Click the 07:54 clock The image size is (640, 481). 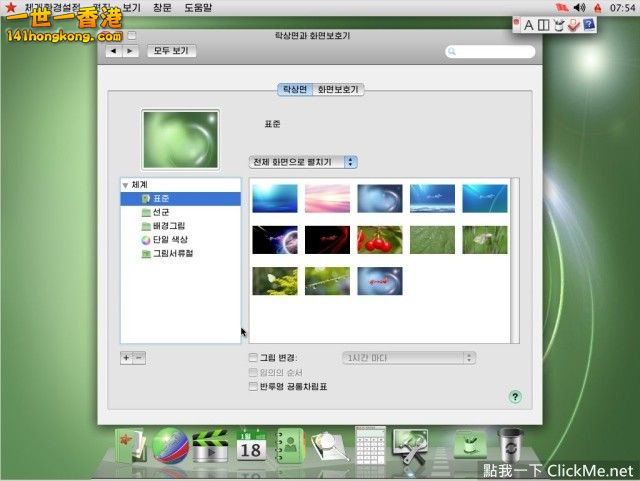coord(622,8)
